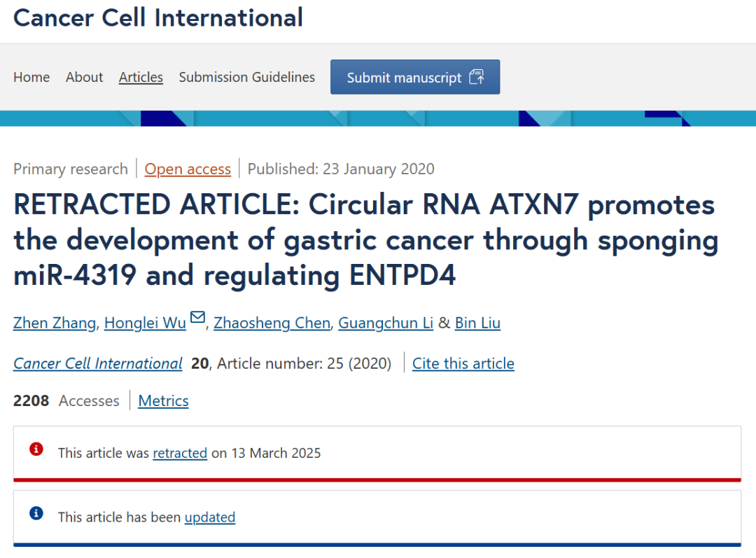Click the blue update info icon
Screen dimensions: 756x558
coord(36,513)
